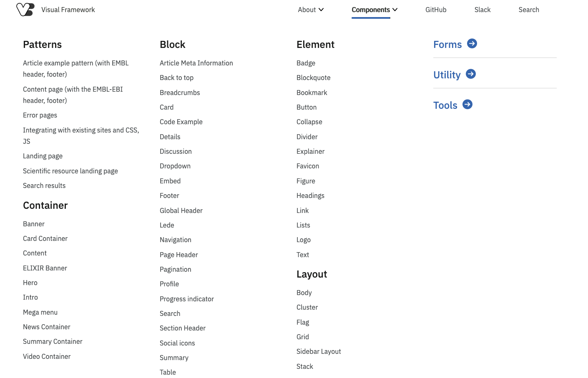Screen dimensions: 588x378
Task: Click the circular arrow icon next to Tools
Action: (x=467, y=105)
